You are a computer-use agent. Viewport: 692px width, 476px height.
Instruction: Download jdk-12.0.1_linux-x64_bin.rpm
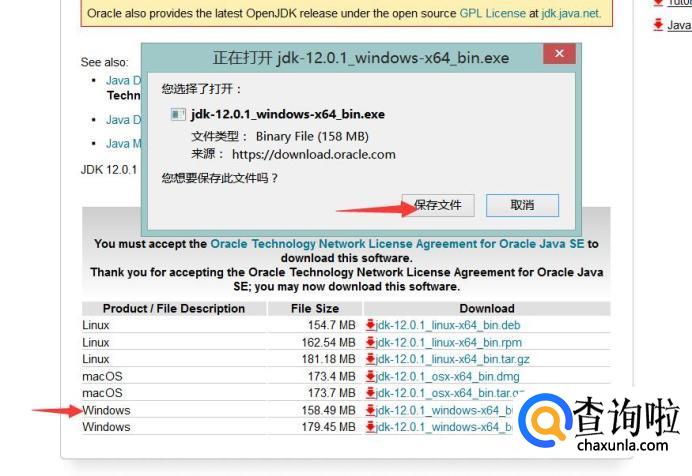448,342
